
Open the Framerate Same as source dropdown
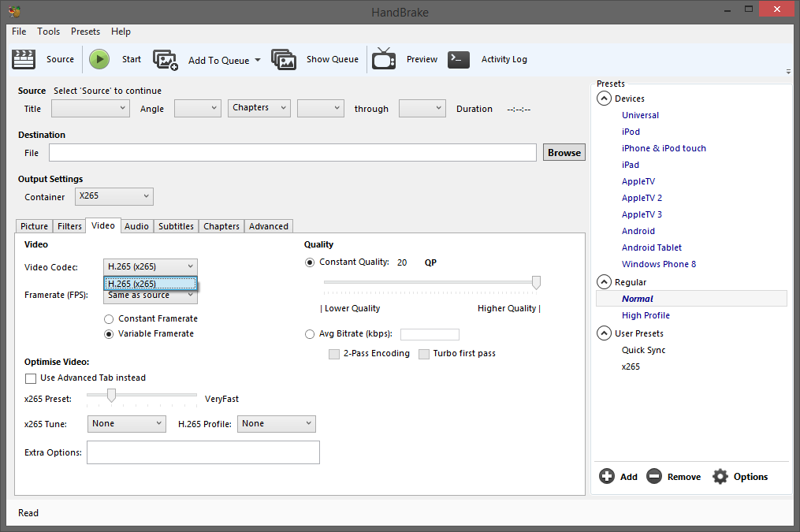(150, 296)
